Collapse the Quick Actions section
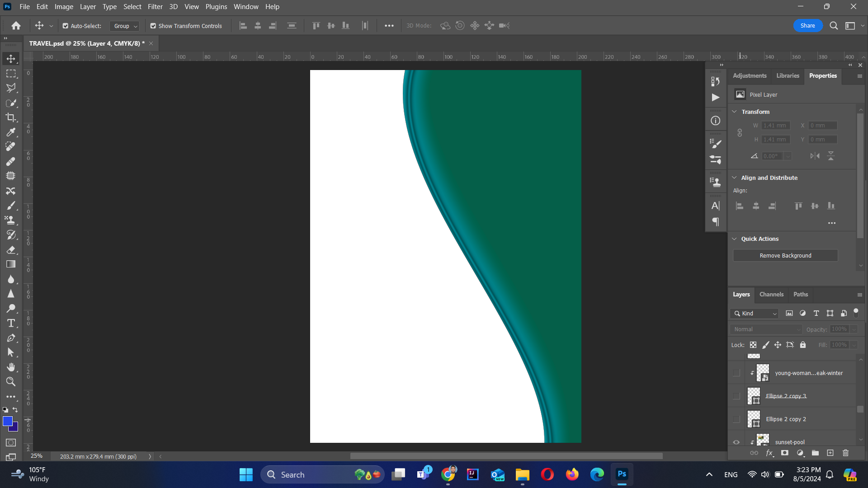This screenshot has height=488, width=868. click(x=735, y=239)
